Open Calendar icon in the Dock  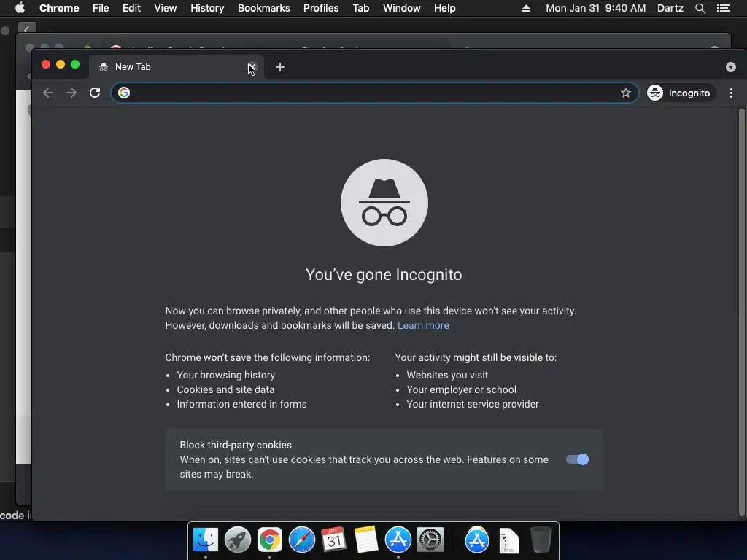click(x=334, y=540)
